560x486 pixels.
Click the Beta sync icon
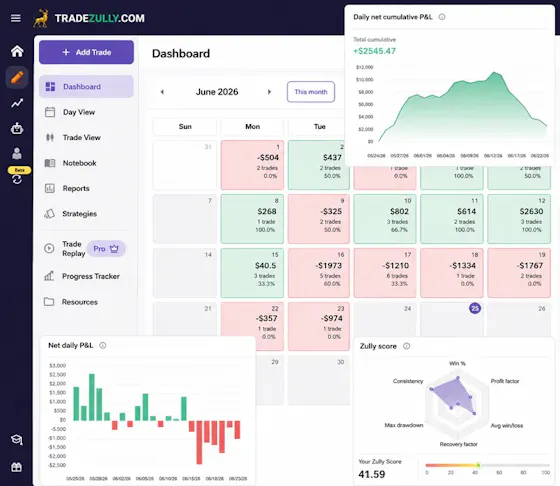click(17, 179)
